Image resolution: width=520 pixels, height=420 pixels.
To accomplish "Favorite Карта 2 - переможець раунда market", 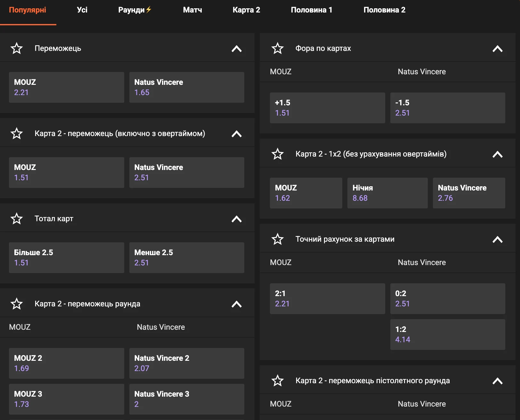I will tap(17, 304).
